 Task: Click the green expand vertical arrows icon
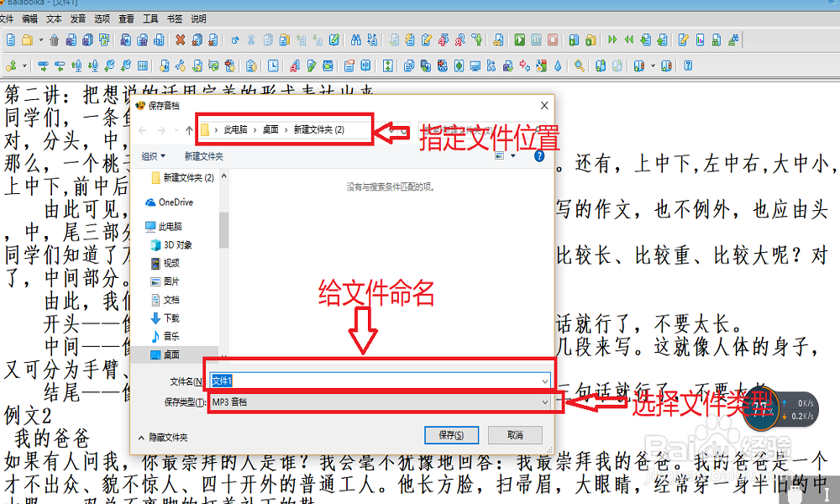coord(388,66)
